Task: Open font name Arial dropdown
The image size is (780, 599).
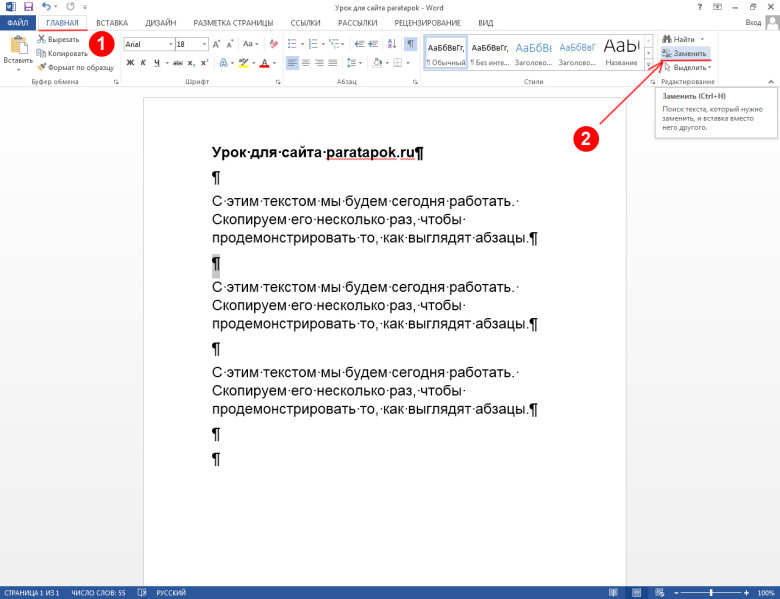Action: (x=171, y=44)
